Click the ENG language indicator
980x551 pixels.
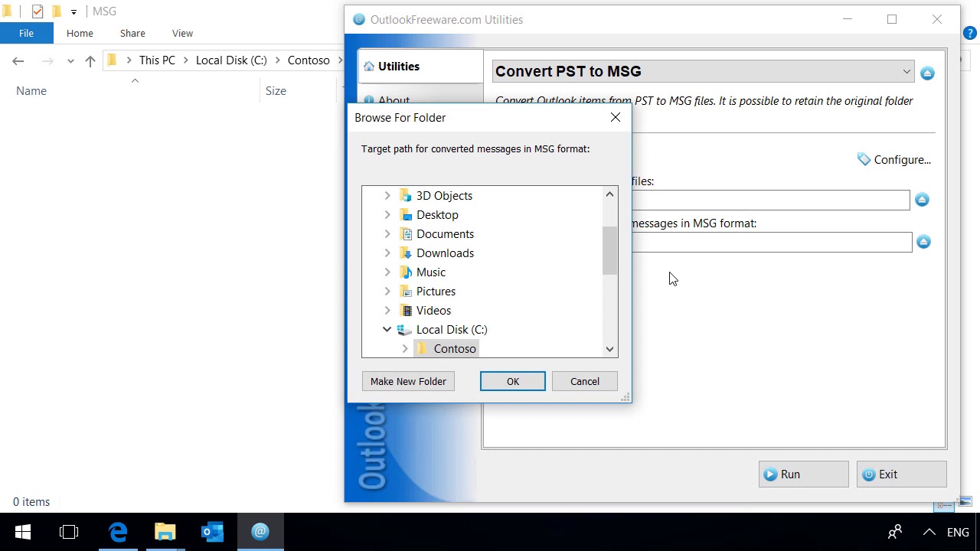point(959,533)
